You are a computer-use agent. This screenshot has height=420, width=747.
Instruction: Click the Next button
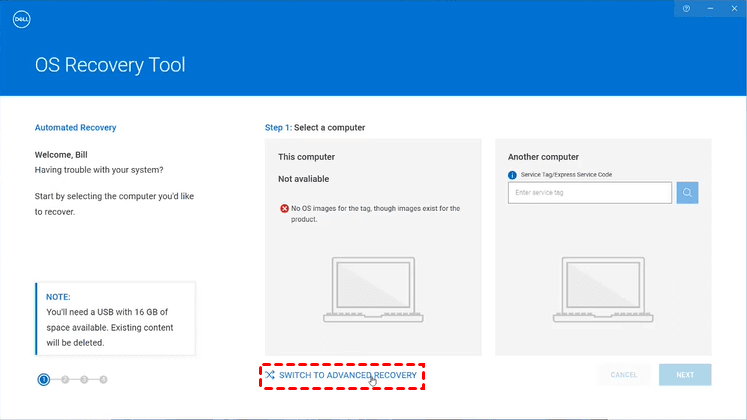pos(685,375)
